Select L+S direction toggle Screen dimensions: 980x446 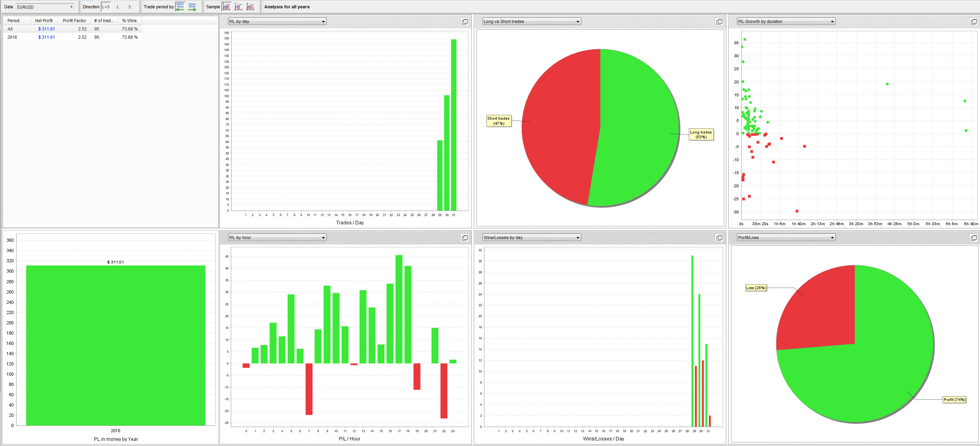106,7
